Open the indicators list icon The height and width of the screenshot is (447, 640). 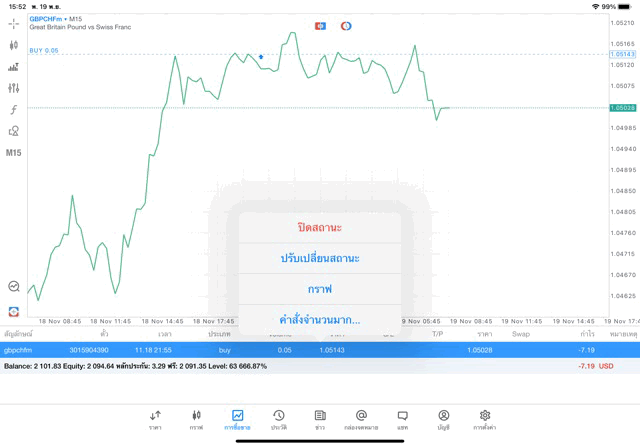click(14, 67)
